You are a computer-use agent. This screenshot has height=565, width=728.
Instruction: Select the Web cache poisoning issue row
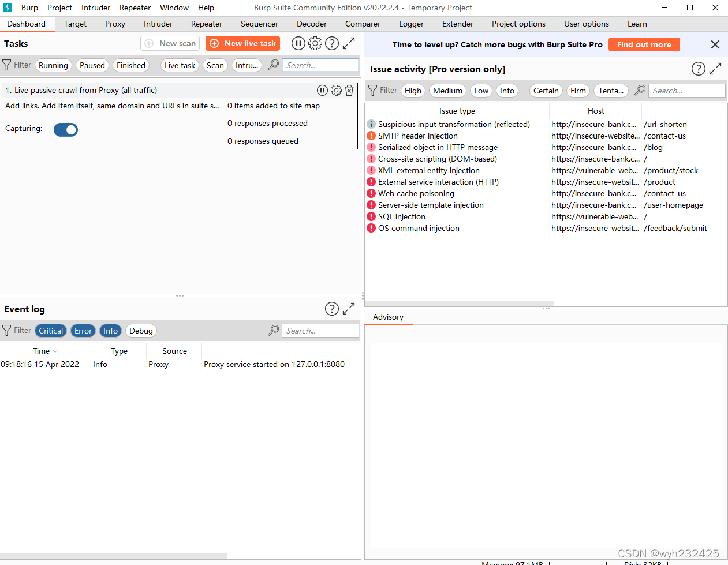[546, 193]
